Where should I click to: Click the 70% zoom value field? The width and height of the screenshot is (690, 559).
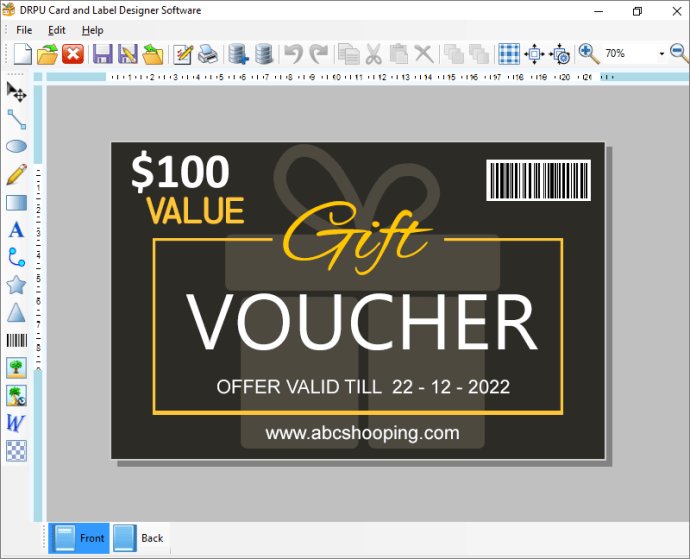tap(629, 54)
